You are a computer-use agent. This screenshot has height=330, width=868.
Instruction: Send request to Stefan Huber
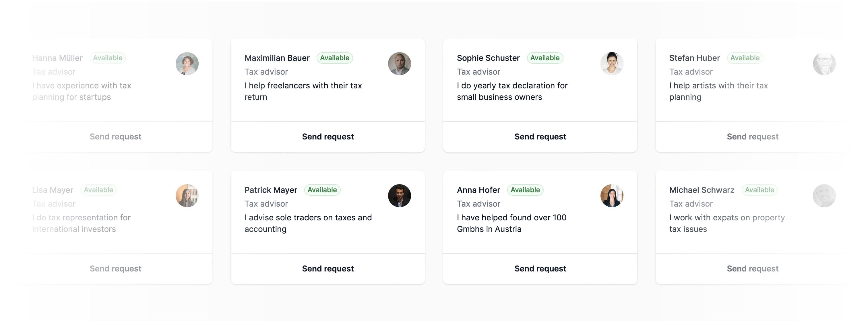tap(752, 137)
